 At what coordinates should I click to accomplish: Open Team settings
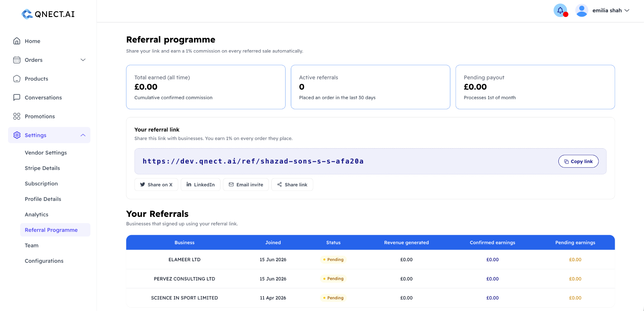(x=31, y=245)
